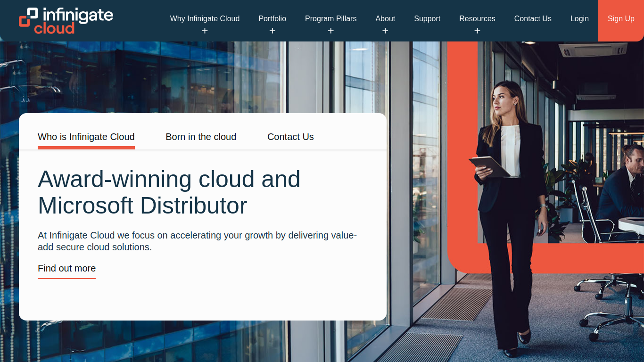Open the Portfolio menu item
The height and width of the screenshot is (362, 644).
click(x=272, y=19)
